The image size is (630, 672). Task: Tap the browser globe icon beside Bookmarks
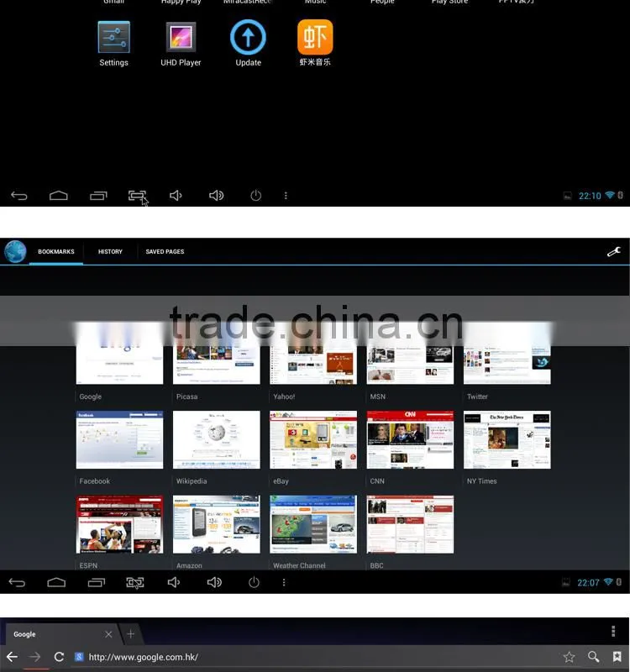(x=15, y=251)
